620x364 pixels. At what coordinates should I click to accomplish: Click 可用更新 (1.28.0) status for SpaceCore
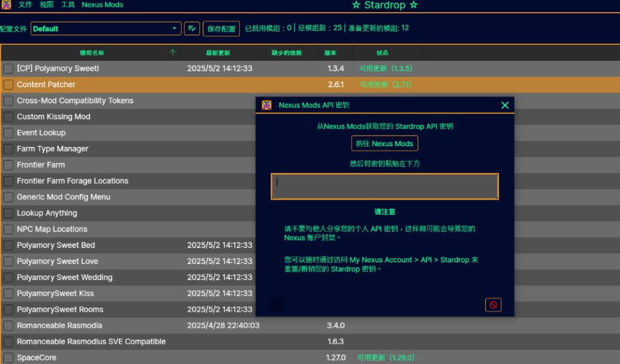pos(386,358)
